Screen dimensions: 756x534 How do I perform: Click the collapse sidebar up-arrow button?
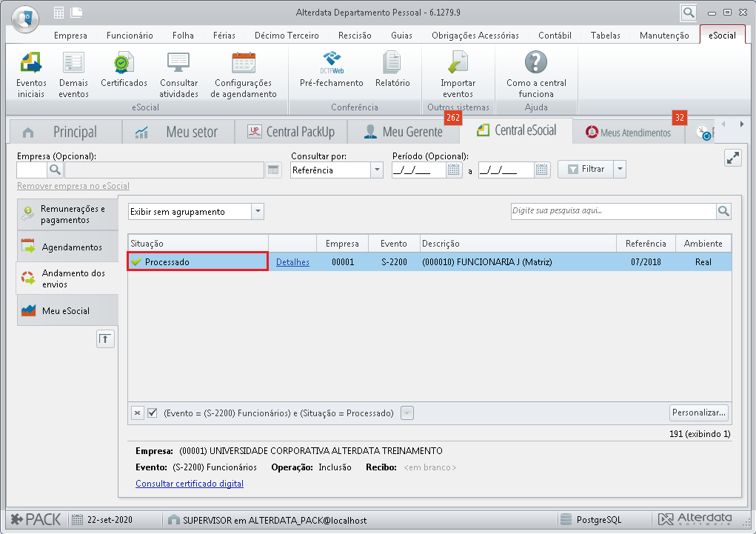coord(105,338)
